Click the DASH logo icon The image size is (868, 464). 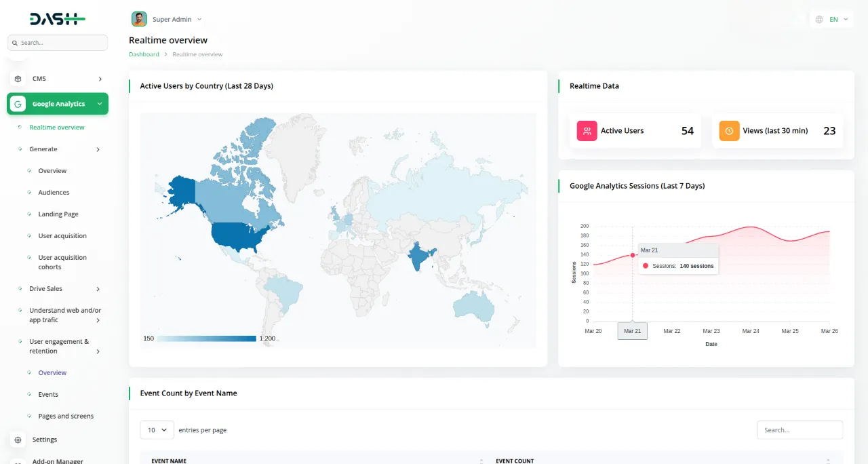pyautogui.click(x=56, y=19)
